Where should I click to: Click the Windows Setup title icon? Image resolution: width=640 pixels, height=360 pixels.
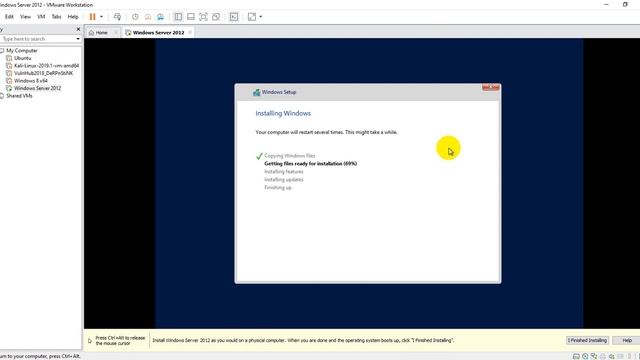256,92
